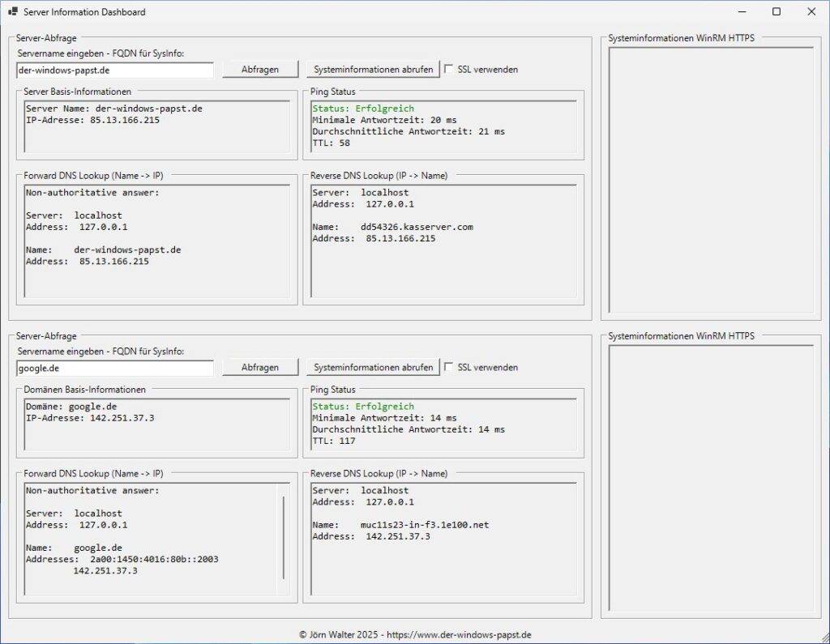Click the servername field containing google.de
Image resolution: width=830 pixels, height=644 pixels.
pyautogui.click(x=113, y=368)
